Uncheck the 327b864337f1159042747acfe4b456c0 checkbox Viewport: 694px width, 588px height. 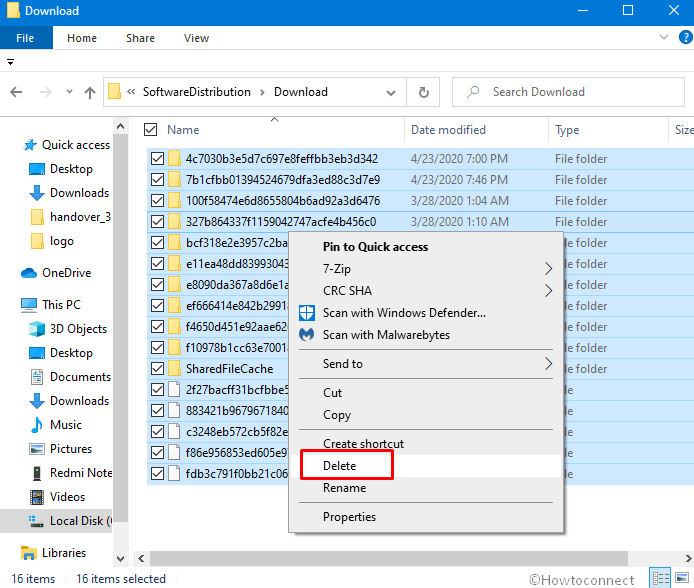pos(158,221)
